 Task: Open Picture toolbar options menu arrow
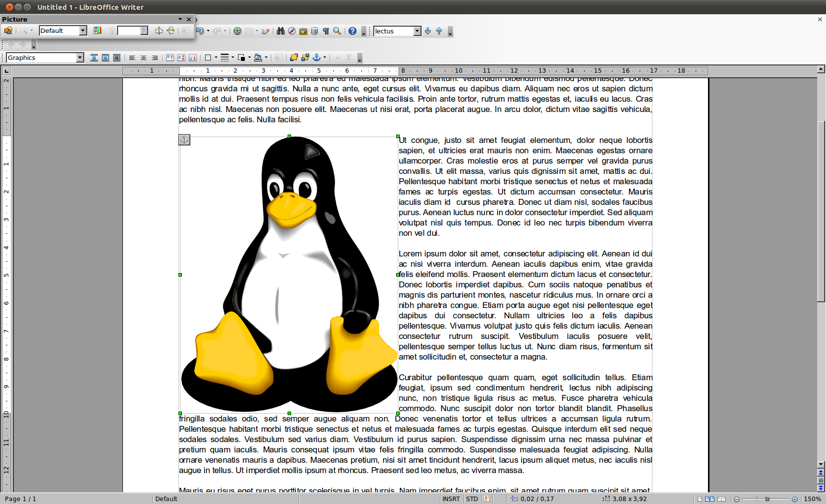pyautogui.click(x=180, y=19)
